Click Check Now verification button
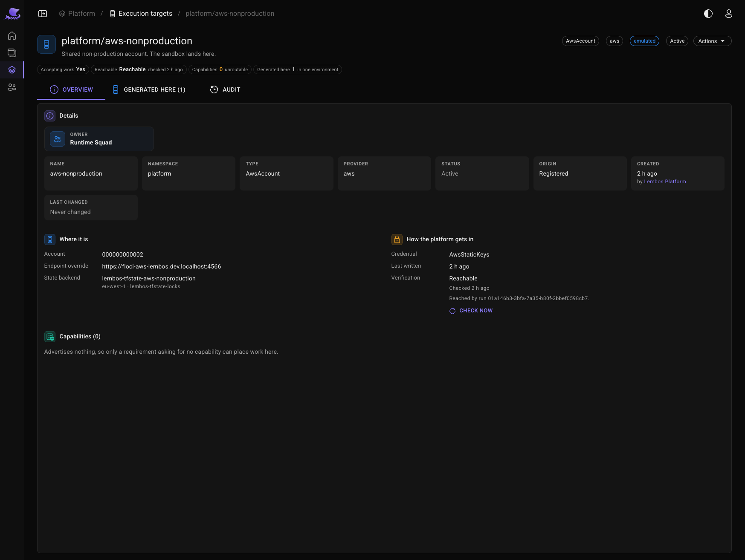This screenshot has height=560, width=745. 471,311
